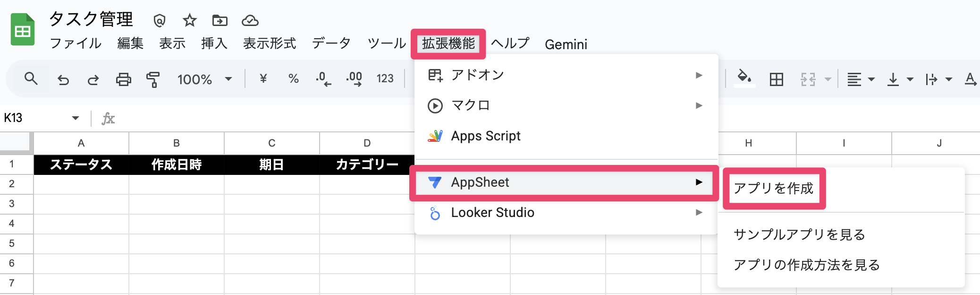Click the redo arrow icon
Image resolution: width=980 pixels, height=295 pixels.
coord(93,79)
